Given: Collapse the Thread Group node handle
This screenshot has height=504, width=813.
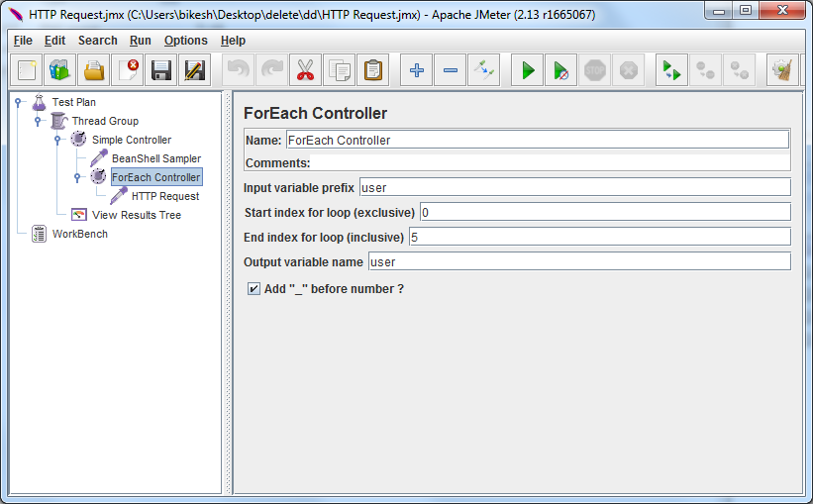Looking at the screenshot, I should (38, 121).
